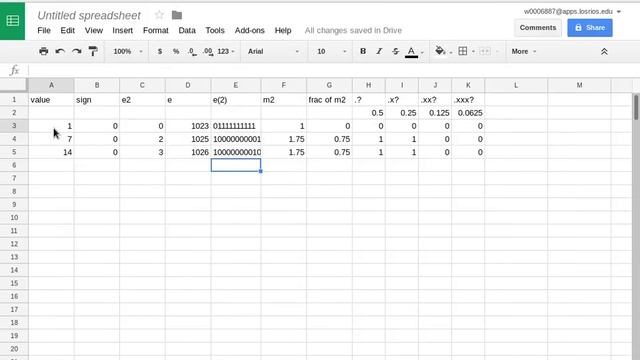Image resolution: width=640 pixels, height=360 pixels.
Task: Select cell H2 '0.5'
Action: (x=369, y=113)
